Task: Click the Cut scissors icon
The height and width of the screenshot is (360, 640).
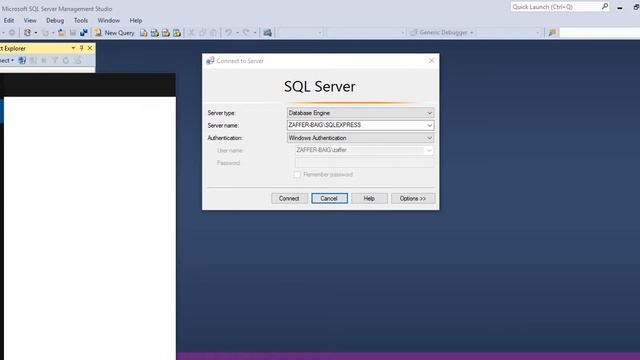Action: (191, 33)
